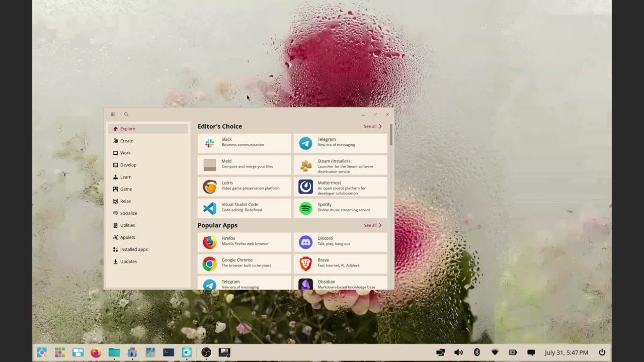Open the Installed apps section

pos(133,249)
